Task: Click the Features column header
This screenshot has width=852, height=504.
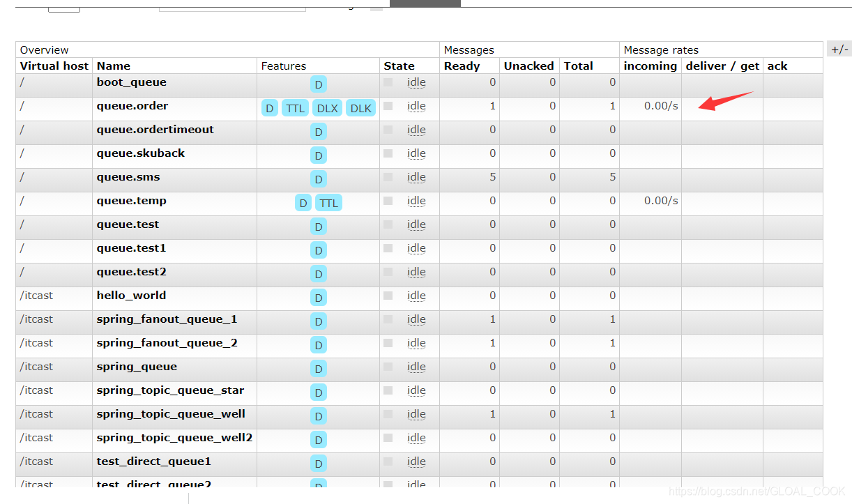Action: [x=284, y=66]
